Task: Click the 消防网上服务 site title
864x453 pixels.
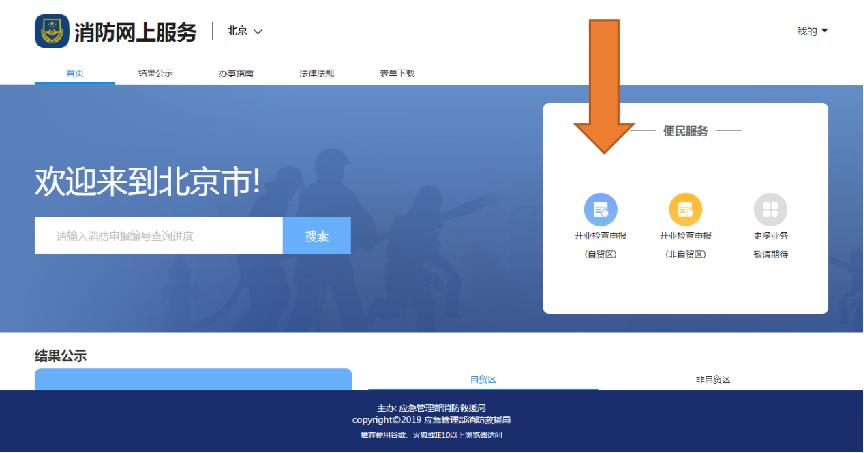Action: click(x=136, y=33)
